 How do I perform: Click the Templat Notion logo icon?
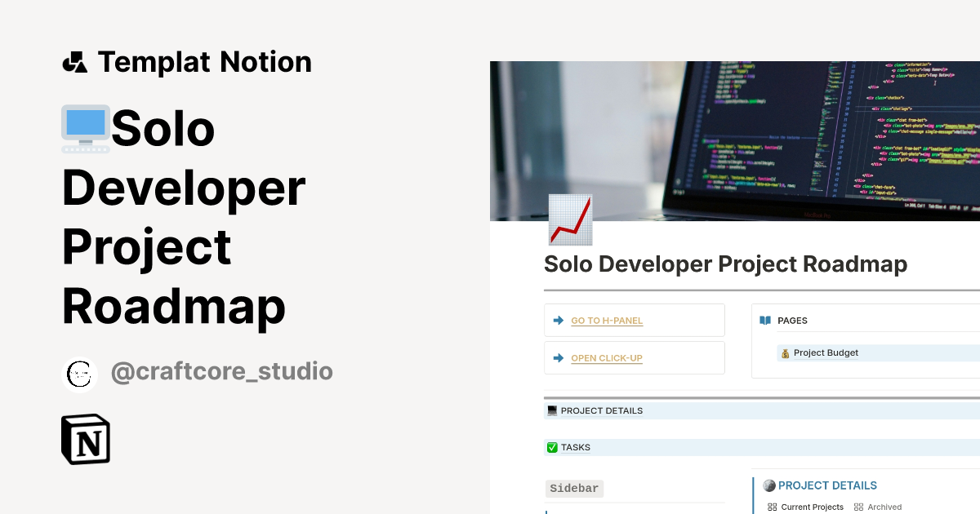tap(74, 61)
